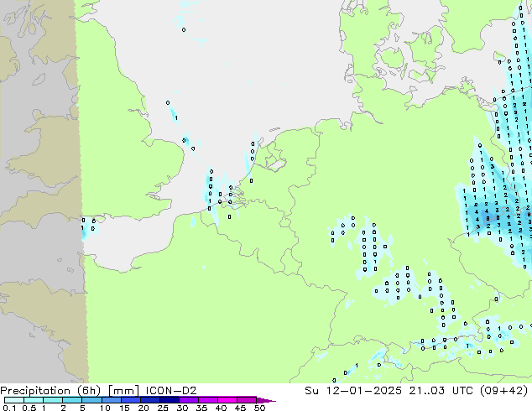Click the "50" label on legend scale

(261, 408)
